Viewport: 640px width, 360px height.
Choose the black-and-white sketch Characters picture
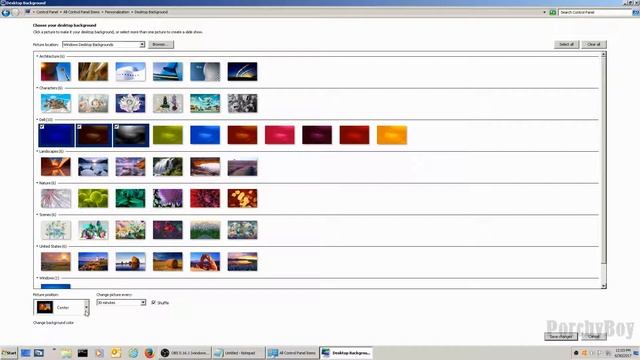coord(242,104)
